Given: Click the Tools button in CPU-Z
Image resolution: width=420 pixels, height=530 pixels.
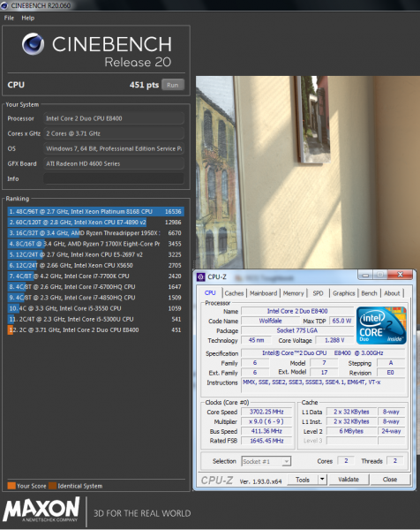Looking at the screenshot, I should pos(303,480).
